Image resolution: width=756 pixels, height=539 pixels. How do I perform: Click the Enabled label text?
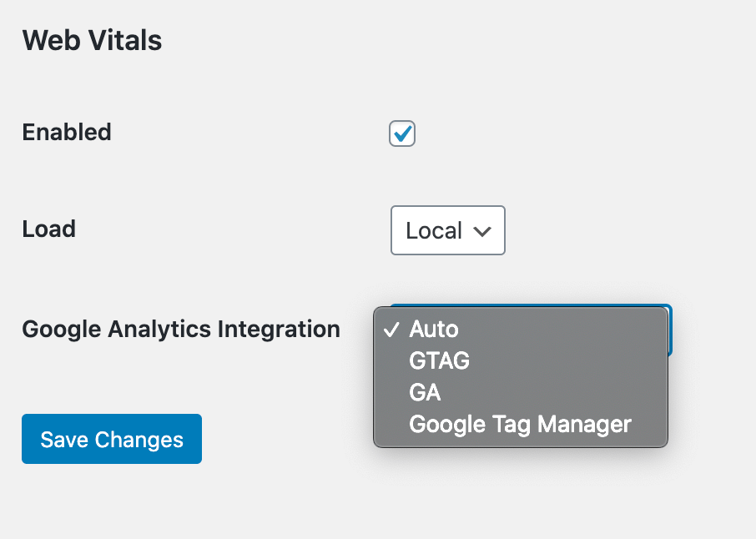(x=67, y=132)
